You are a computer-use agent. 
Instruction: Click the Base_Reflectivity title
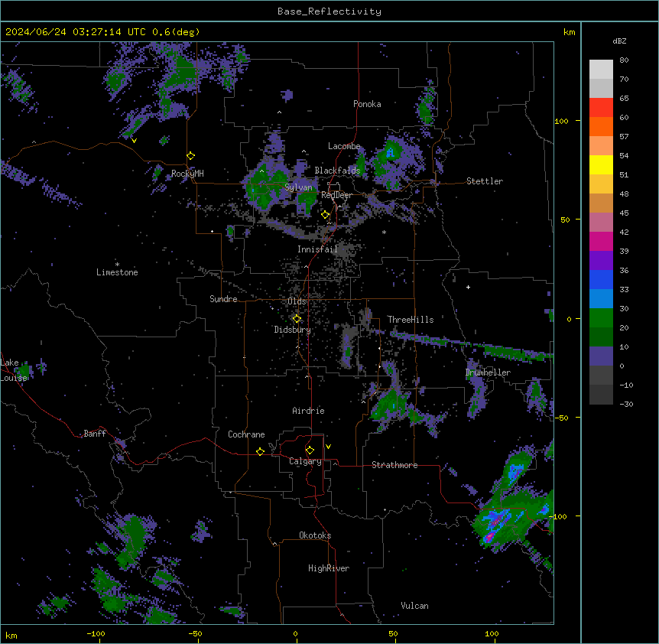coord(329,11)
